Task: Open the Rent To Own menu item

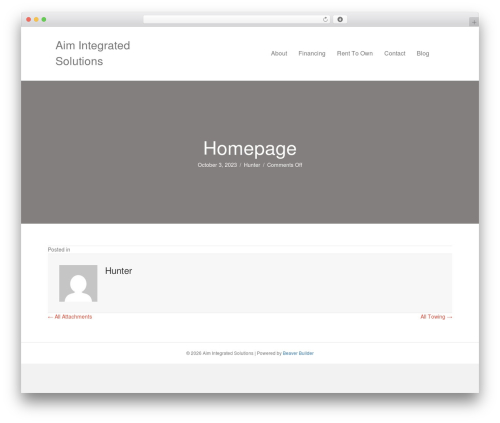Action: 355,53
